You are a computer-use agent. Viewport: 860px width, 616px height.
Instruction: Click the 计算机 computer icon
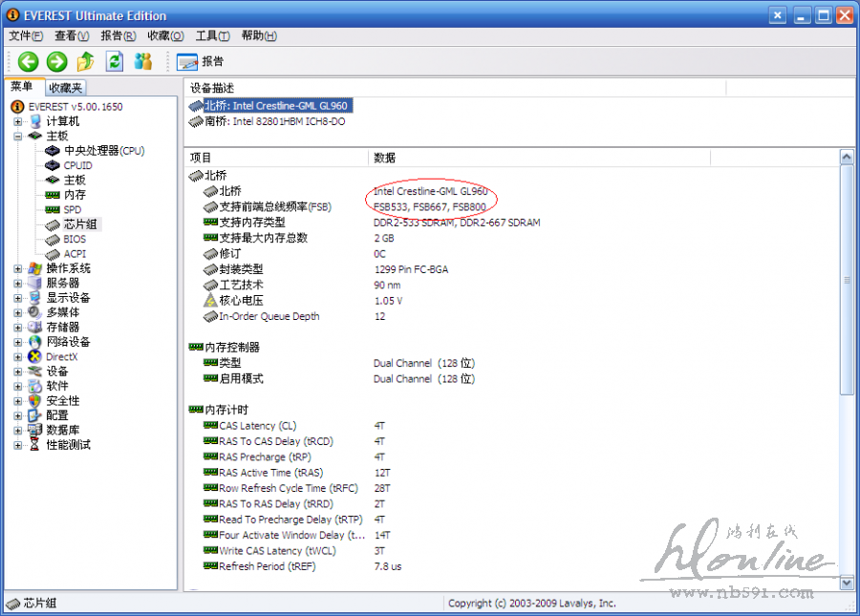[35, 121]
